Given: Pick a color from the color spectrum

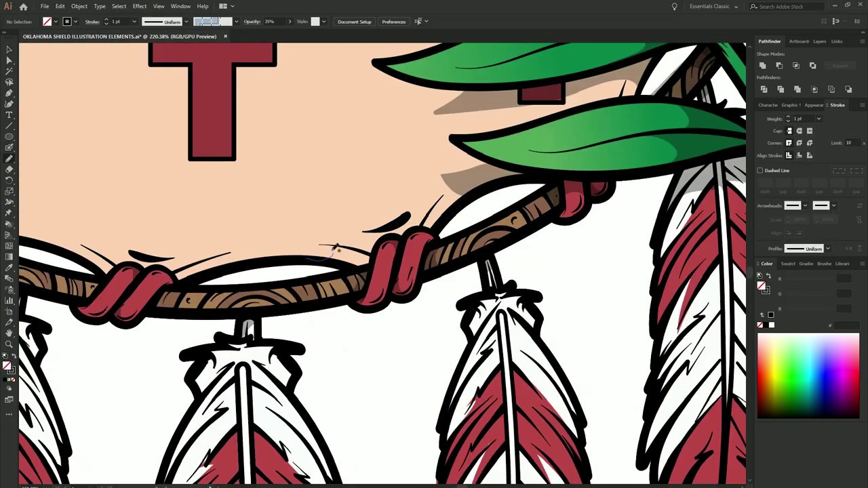Looking at the screenshot, I should 808,375.
